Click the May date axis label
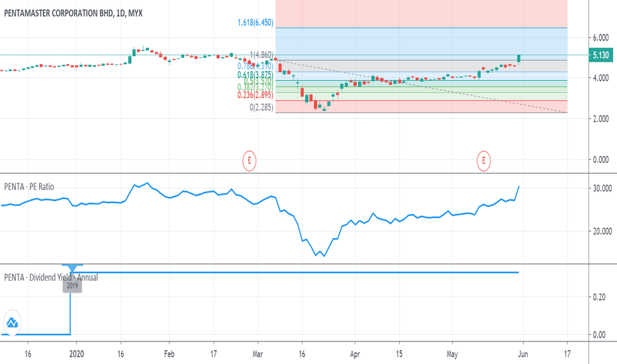 452,354
